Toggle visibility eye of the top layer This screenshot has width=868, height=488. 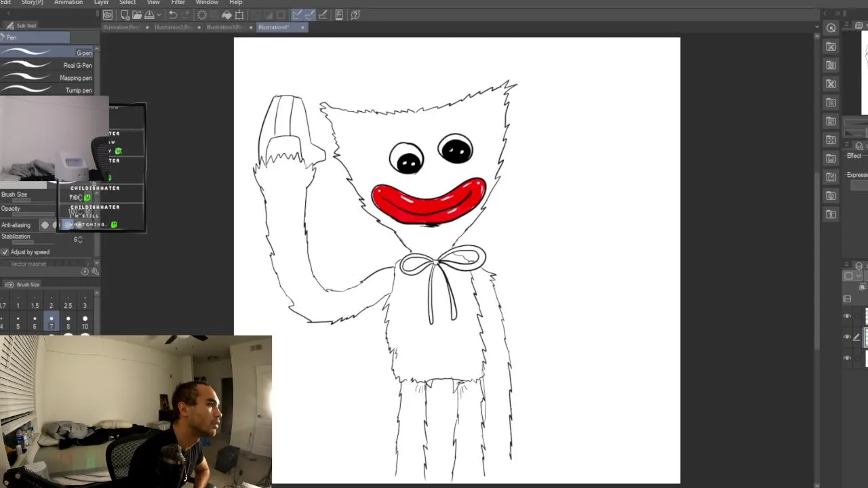(x=846, y=317)
